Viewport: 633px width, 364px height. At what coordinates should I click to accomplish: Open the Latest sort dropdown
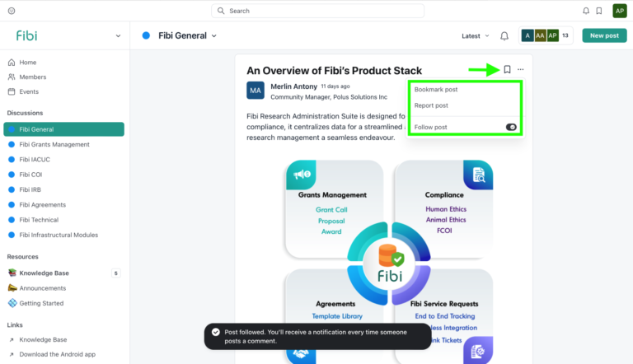[x=475, y=36]
